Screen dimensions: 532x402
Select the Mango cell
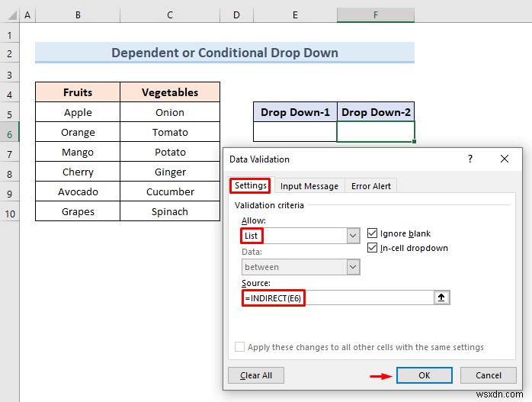click(78, 152)
